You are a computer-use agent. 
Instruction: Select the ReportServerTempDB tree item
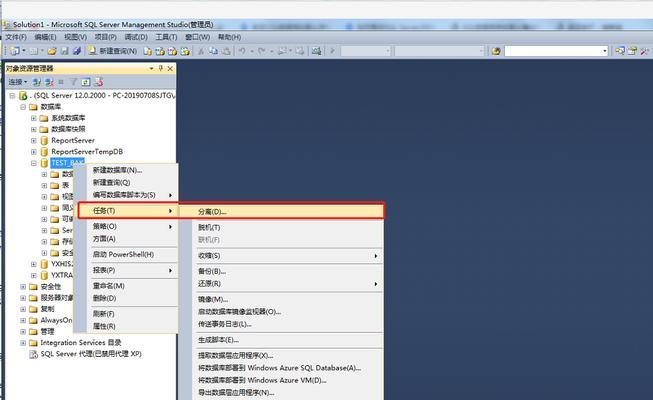click(87, 152)
